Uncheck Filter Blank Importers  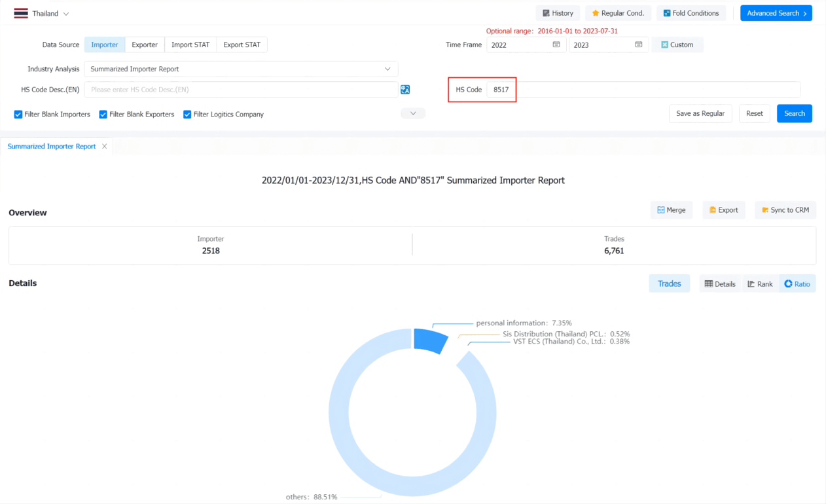tap(18, 115)
